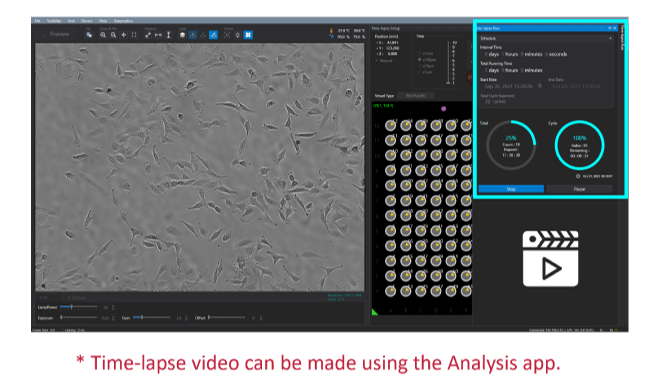Open the Vessel Type dropdown

[x=415, y=96]
